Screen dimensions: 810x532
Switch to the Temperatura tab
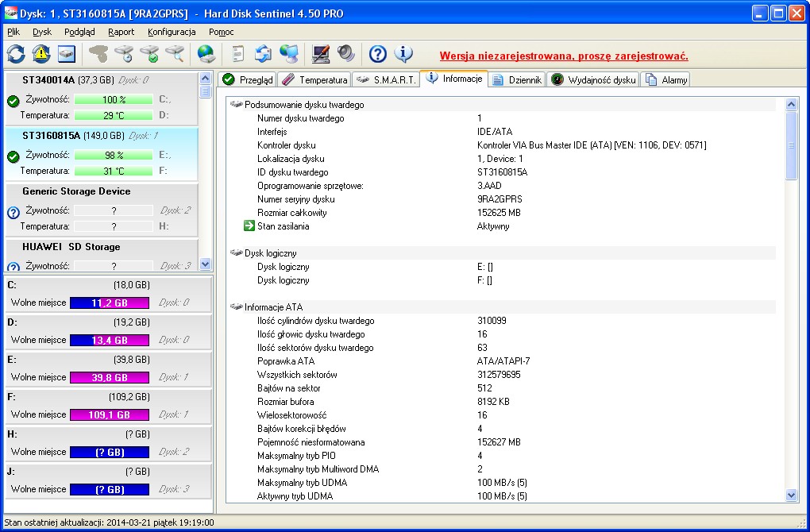[x=315, y=79]
